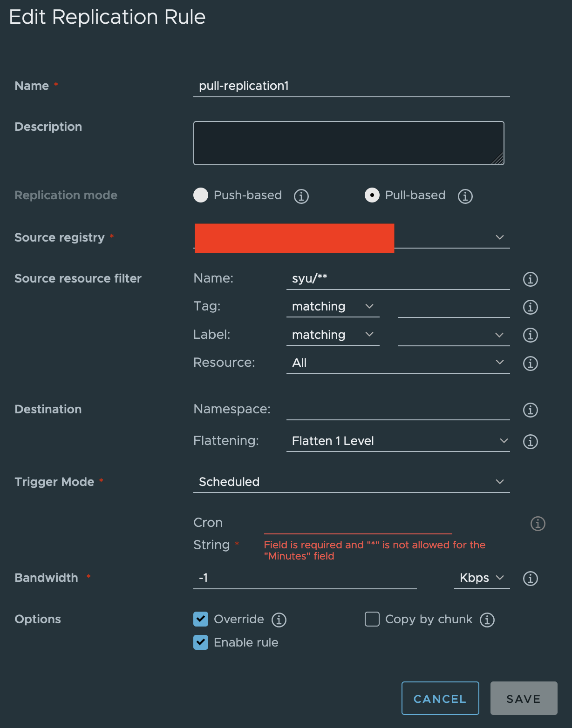Enable Copy by chunk
The height and width of the screenshot is (728, 572).
372,619
